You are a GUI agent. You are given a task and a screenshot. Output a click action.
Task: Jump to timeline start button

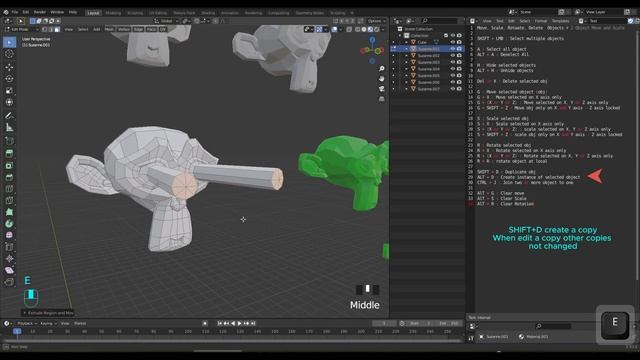[x=220, y=323]
